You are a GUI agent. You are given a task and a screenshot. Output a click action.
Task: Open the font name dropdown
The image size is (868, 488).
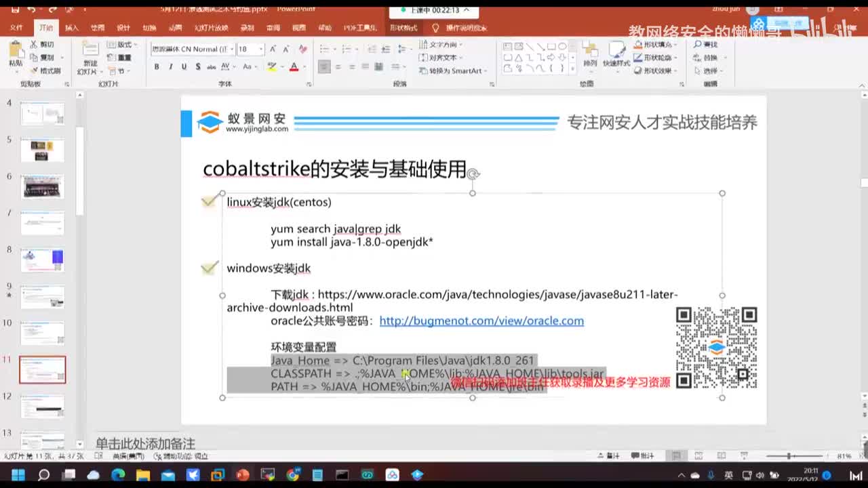coord(232,49)
